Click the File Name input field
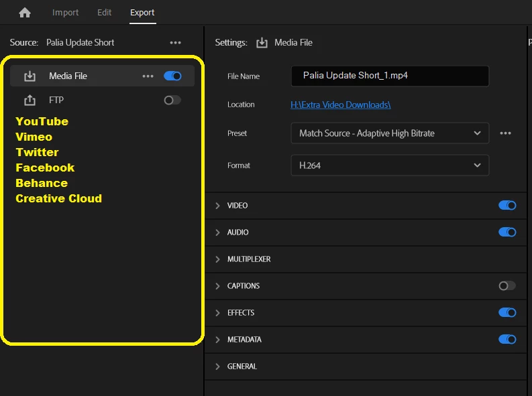Viewport: 532px width, 396px height. pyautogui.click(x=390, y=76)
